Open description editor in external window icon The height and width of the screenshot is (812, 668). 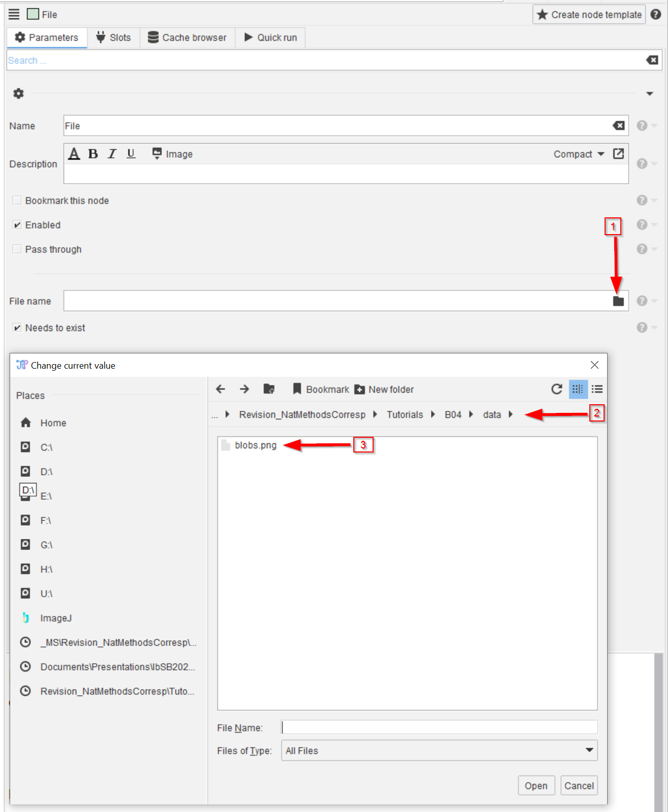tap(618, 154)
